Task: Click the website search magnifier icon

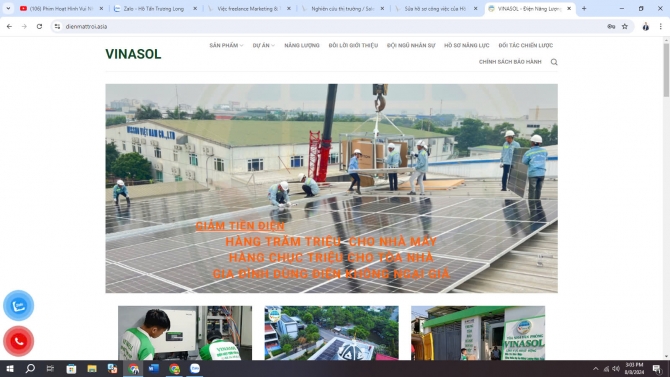Action: click(x=554, y=62)
